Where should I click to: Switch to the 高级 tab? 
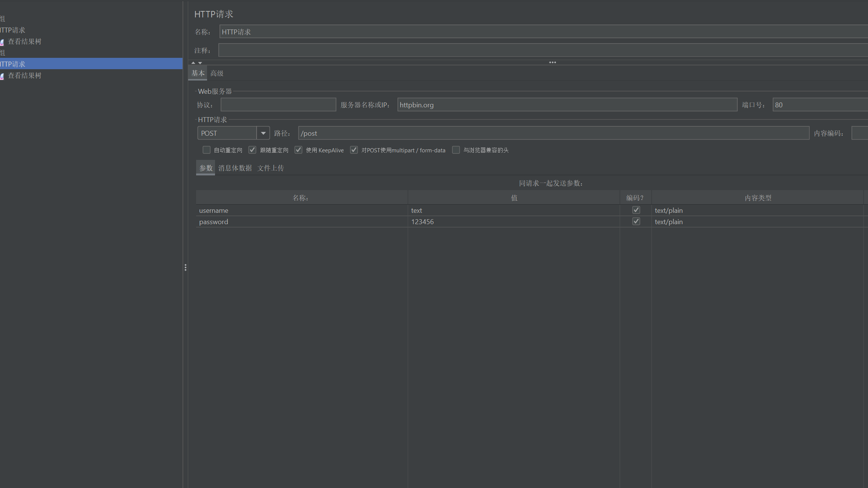(x=217, y=73)
